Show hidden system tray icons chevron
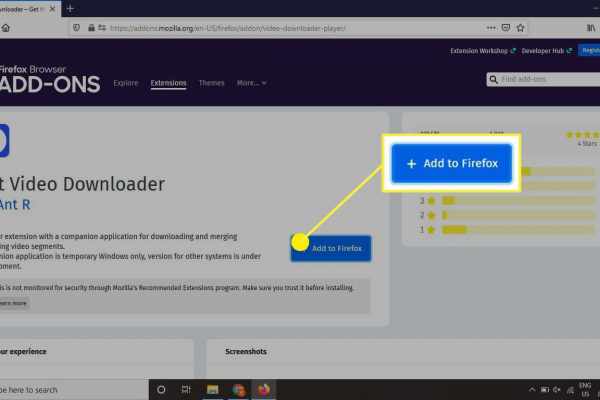 (x=531, y=389)
